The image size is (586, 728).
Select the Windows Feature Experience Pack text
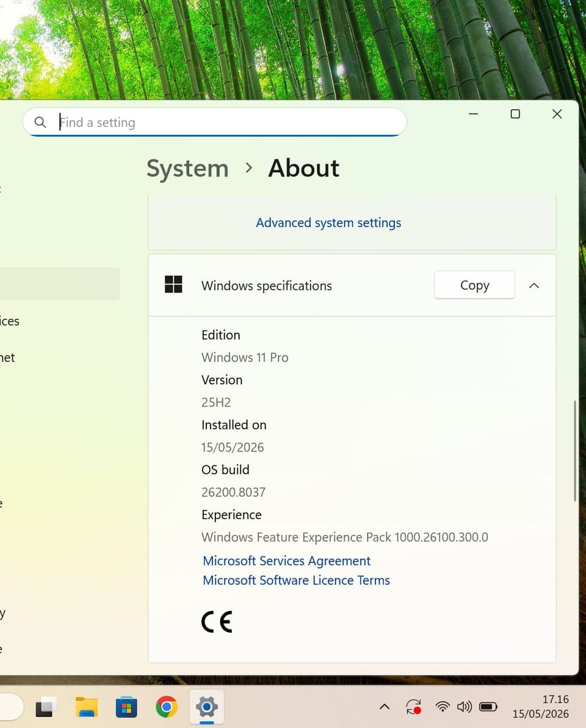[x=345, y=537]
